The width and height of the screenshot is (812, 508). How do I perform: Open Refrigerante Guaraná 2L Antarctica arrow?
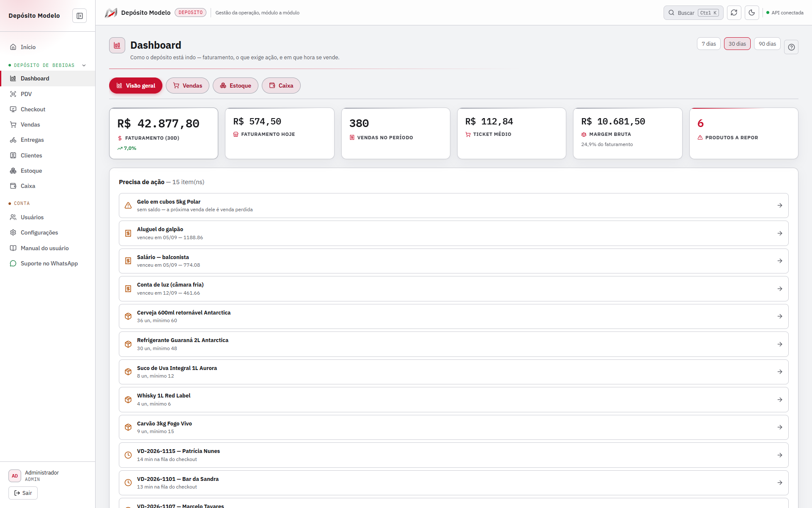tap(780, 344)
